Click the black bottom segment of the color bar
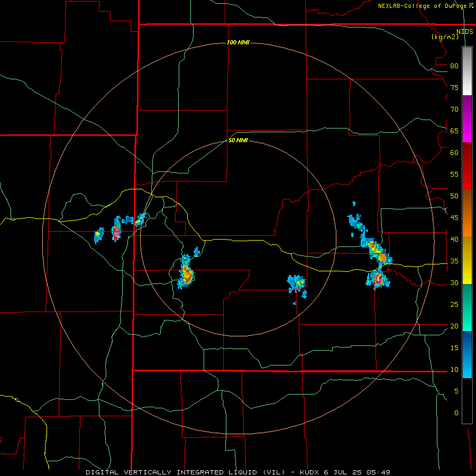The width and height of the screenshot is (476, 476). 467,401
